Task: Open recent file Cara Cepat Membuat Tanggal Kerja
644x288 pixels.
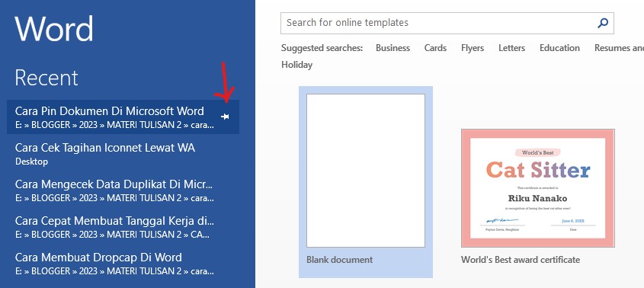Action: tap(123, 227)
